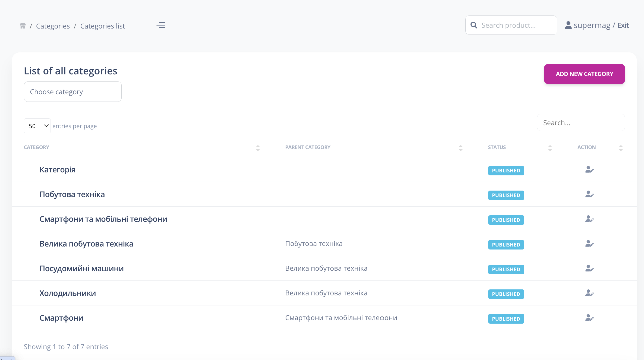This screenshot has height=360, width=644.
Task: Click the supermag user profile icon
Action: click(568, 25)
